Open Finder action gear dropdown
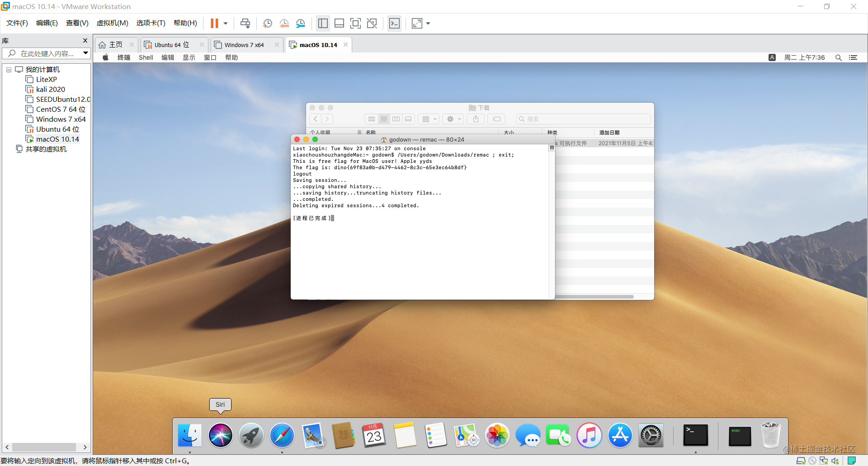868x466 pixels. [453, 119]
